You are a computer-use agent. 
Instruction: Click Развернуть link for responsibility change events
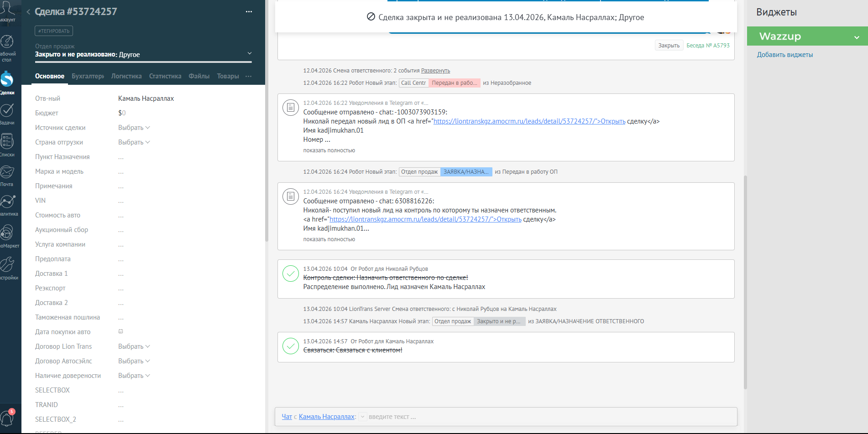pos(435,71)
